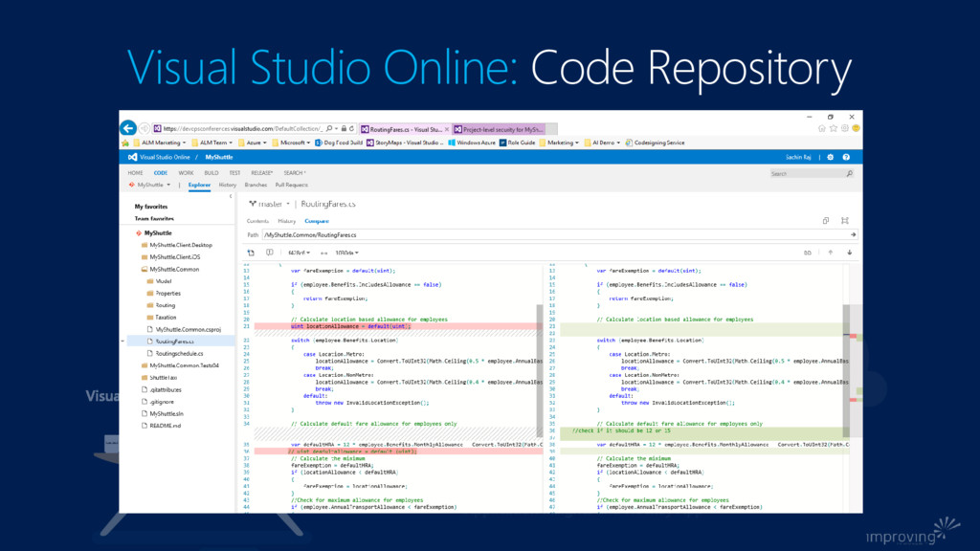Click the full screen icon above path box
980x551 pixels.
(844, 220)
